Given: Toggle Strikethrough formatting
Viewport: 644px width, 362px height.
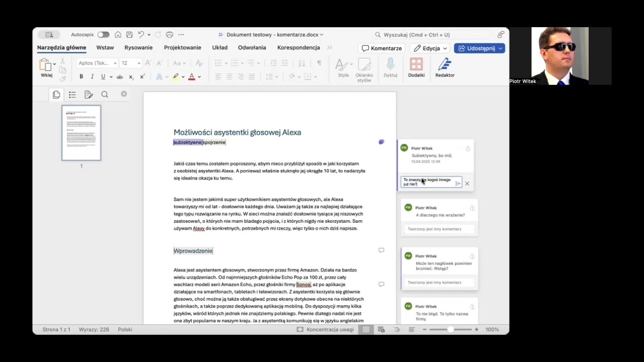Looking at the screenshot, I should [119, 76].
